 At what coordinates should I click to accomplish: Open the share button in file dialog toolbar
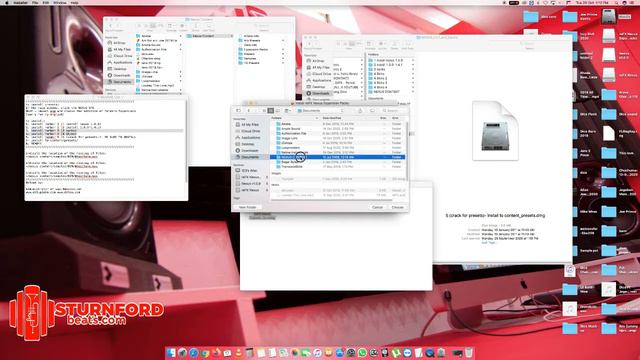click(x=360, y=111)
